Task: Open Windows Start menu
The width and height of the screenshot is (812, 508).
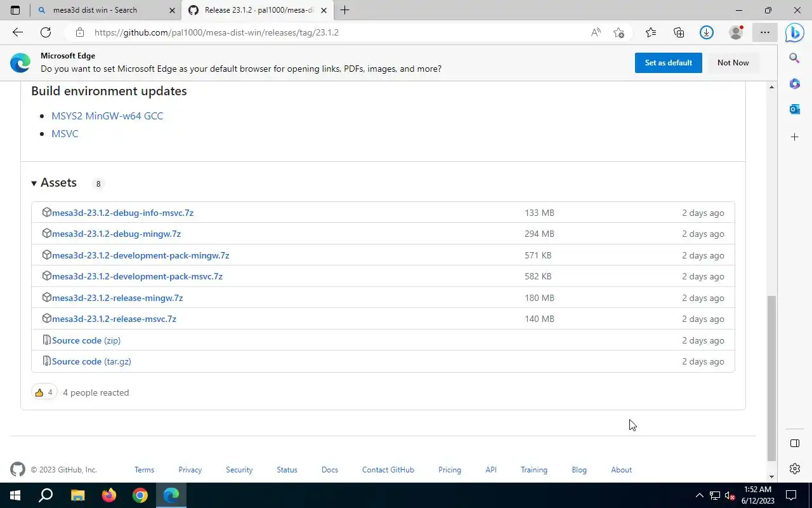Action: tap(15, 495)
